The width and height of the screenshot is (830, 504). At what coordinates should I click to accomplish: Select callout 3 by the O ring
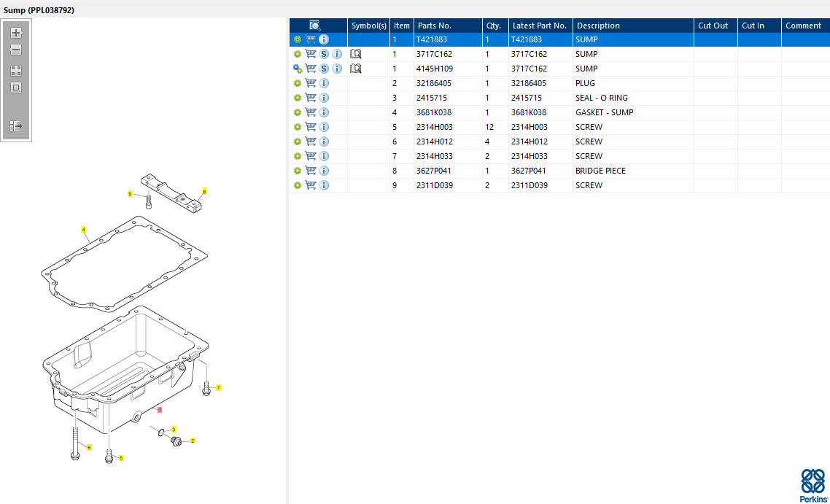[174, 430]
